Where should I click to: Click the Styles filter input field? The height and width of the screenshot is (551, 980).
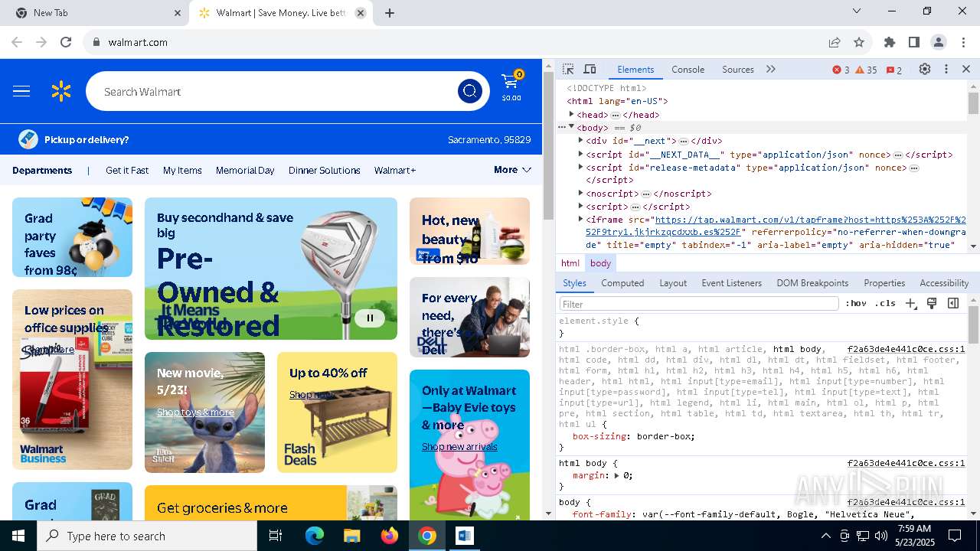point(699,304)
